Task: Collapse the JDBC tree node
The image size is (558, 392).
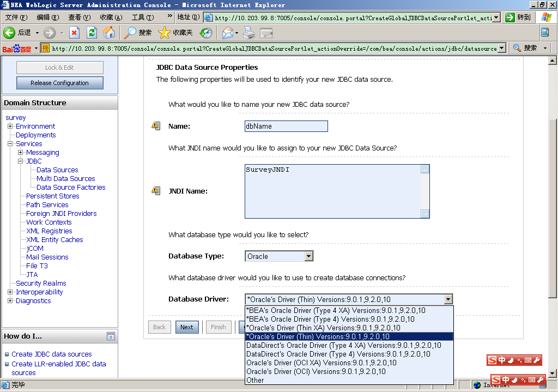Action: tap(21, 161)
